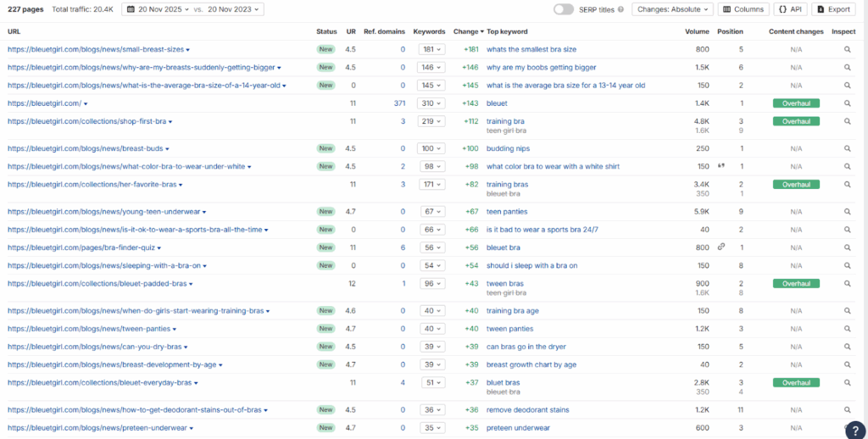Open keyword 'remove deodorant stains' link
This screenshot has width=868, height=439.
(527, 410)
